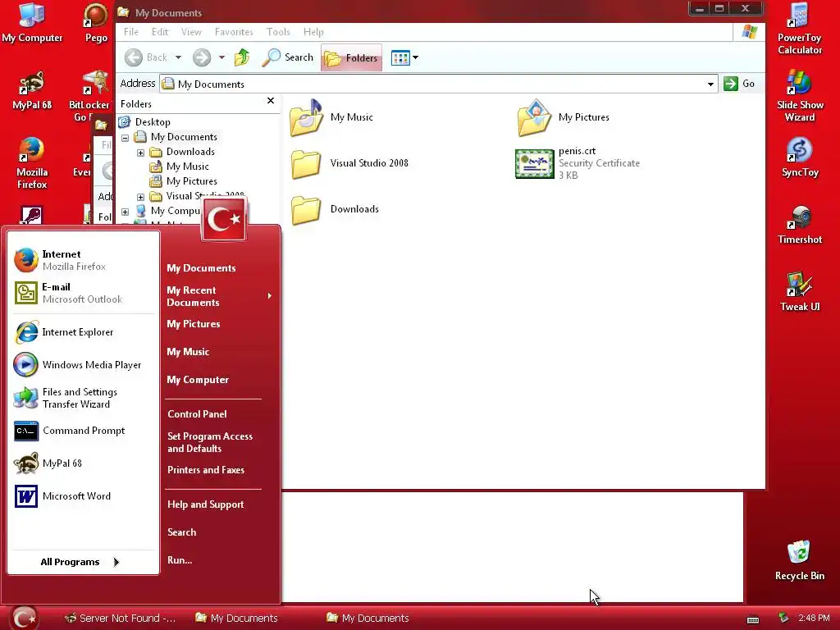Open SyncToy desktop shortcut
840x630 pixels.
tap(799, 157)
